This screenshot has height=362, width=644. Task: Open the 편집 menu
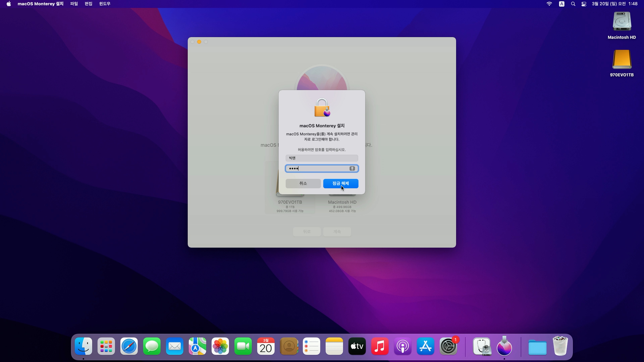(89, 4)
